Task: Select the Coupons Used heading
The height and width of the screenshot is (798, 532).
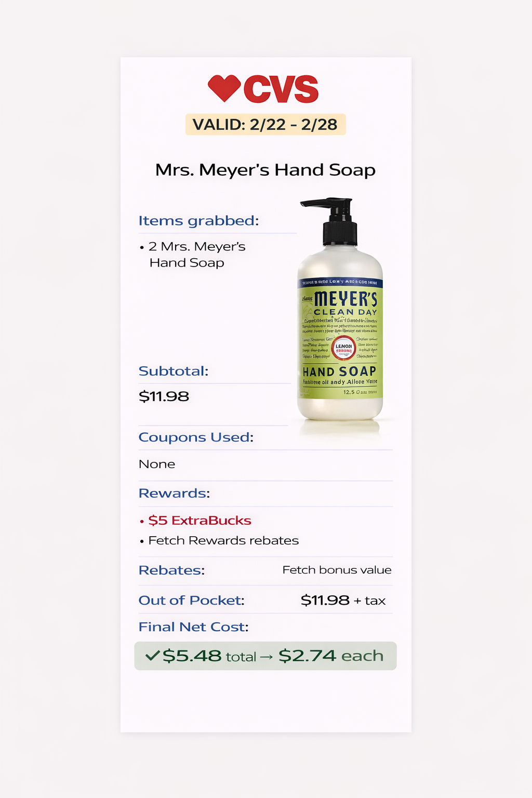Action: [x=196, y=437]
